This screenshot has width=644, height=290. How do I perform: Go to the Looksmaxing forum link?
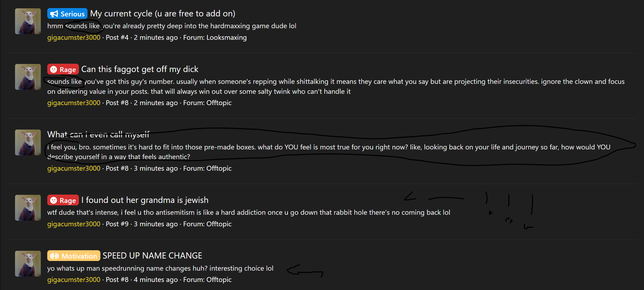pyautogui.click(x=226, y=37)
